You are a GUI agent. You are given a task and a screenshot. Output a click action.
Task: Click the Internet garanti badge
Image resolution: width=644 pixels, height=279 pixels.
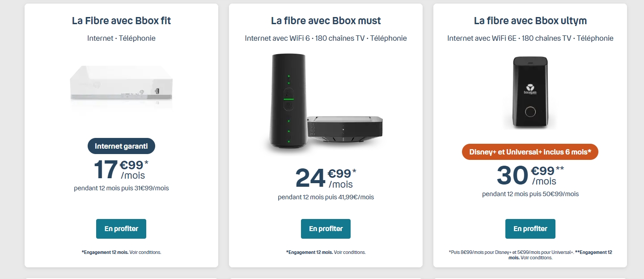121,146
